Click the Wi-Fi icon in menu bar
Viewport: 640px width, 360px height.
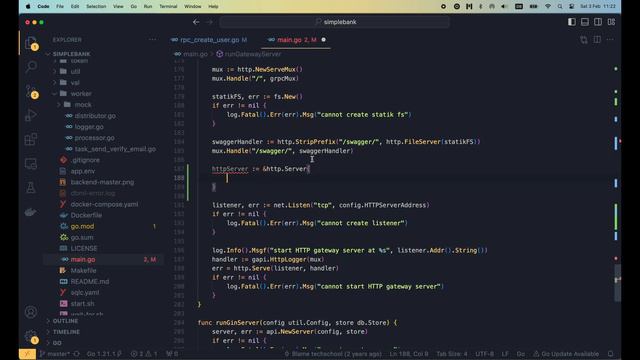[x=548, y=7]
